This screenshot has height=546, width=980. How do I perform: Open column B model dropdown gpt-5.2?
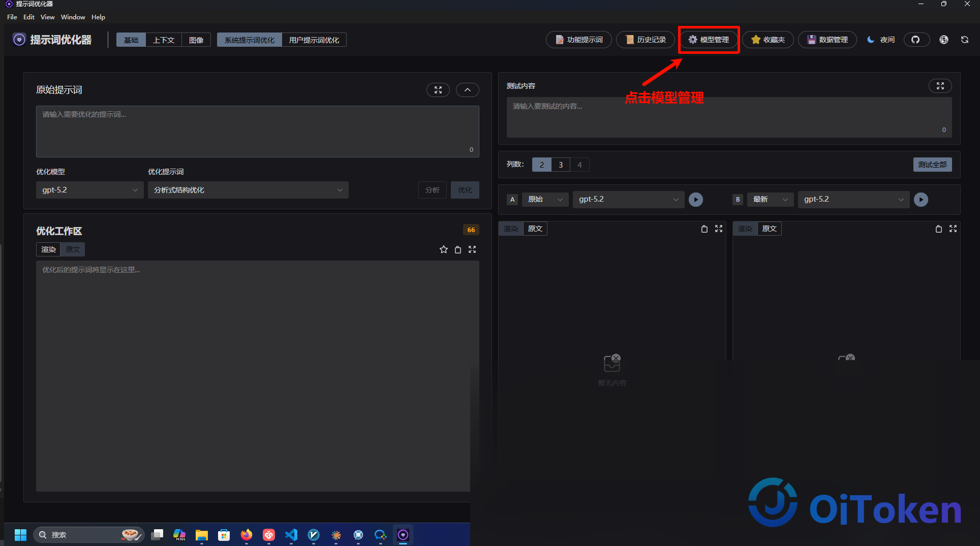tap(854, 200)
